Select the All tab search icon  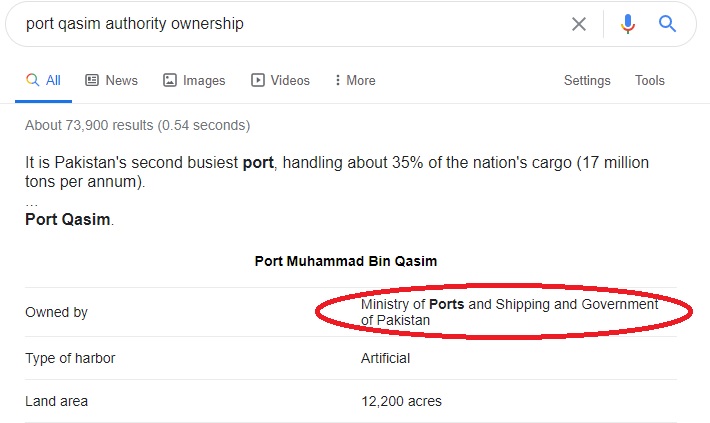tap(32, 80)
